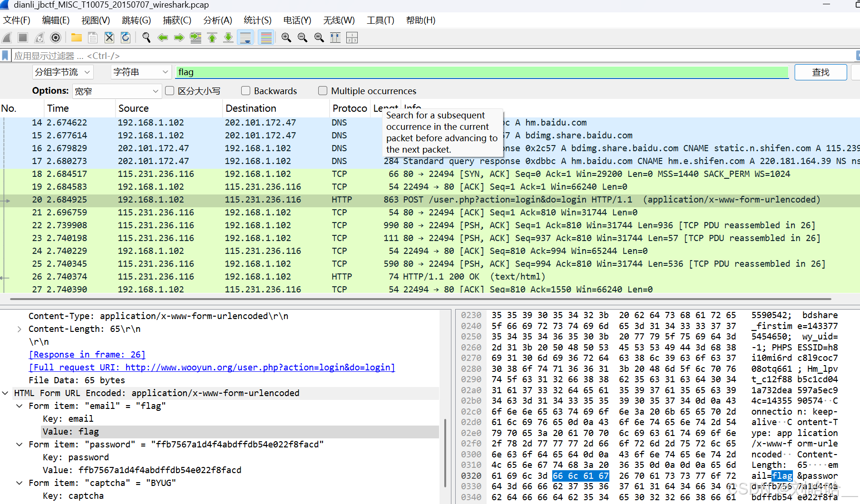Zoom in on the packet list text

286,38
